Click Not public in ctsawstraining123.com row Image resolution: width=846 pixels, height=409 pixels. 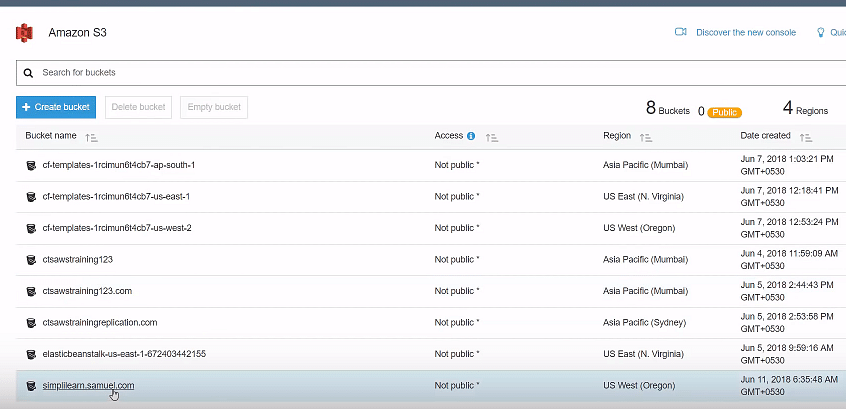tap(457, 291)
